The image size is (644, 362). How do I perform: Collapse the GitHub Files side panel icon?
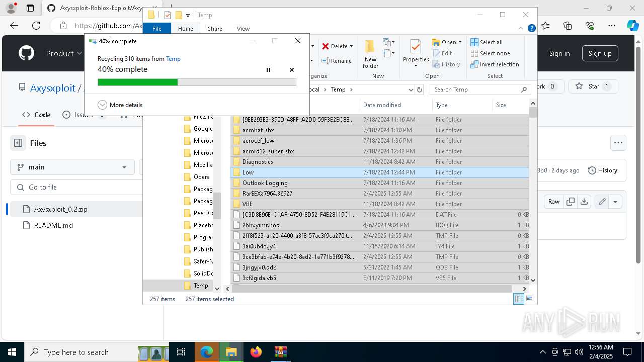[18, 143]
